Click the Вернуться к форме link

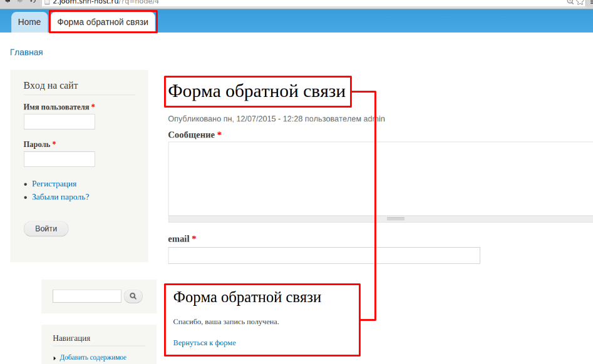tap(204, 343)
